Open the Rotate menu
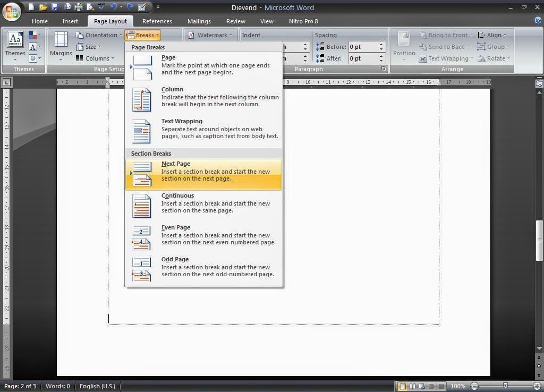Viewport: 544px width, 392px height. click(494, 58)
